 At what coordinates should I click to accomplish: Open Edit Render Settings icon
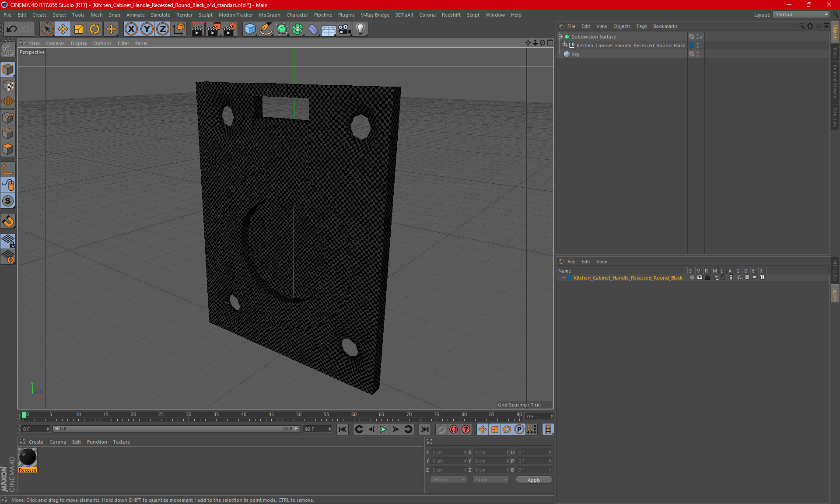[x=230, y=29]
